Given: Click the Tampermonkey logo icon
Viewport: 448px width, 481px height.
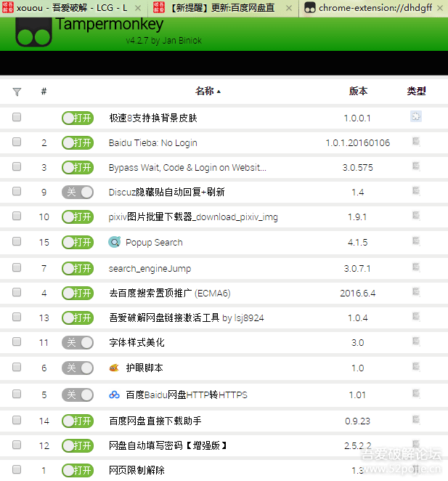Looking at the screenshot, I should [33, 33].
